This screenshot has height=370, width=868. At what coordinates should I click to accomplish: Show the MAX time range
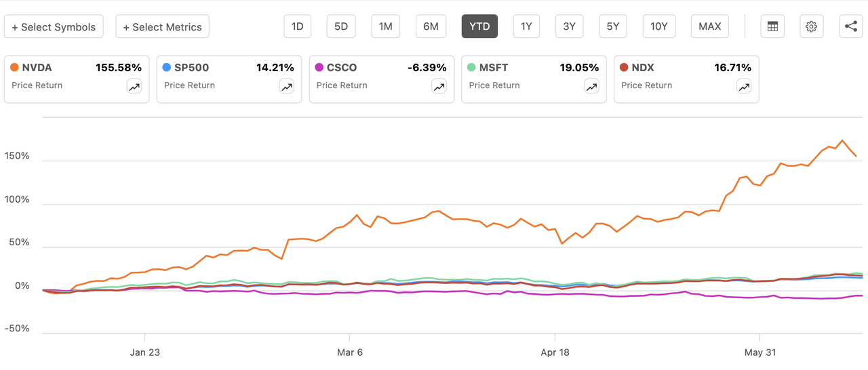[709, 27]
